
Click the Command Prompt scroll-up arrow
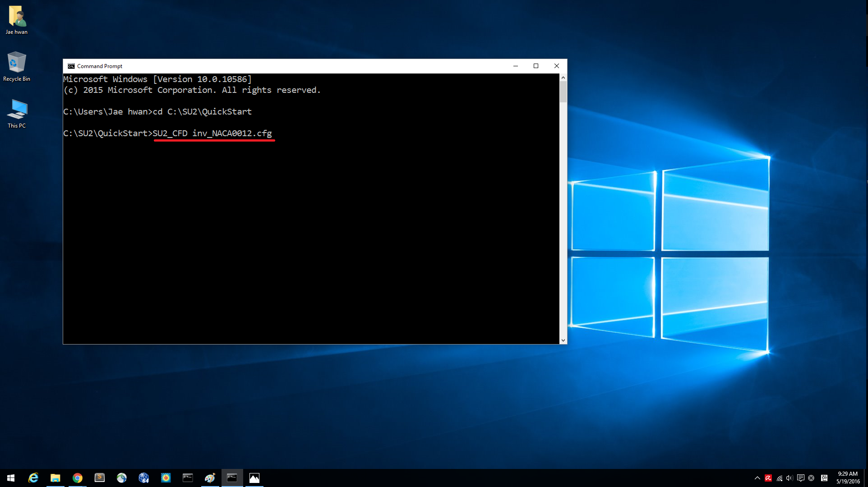coord(563,78)
